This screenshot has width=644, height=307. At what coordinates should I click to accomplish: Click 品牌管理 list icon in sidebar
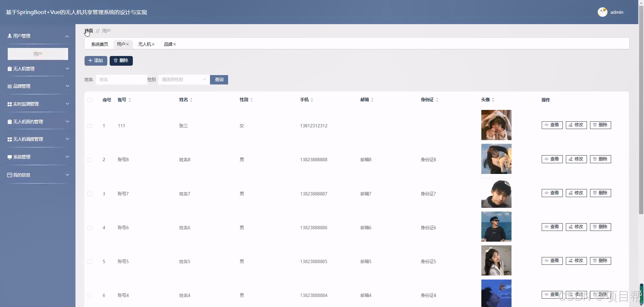coord(9,86)
